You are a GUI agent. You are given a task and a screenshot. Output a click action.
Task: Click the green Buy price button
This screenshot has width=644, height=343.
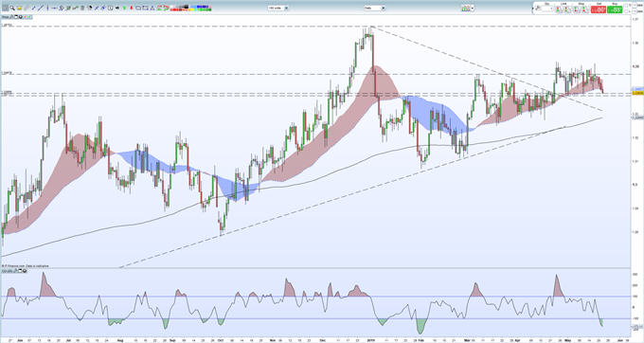click(615, 9)
